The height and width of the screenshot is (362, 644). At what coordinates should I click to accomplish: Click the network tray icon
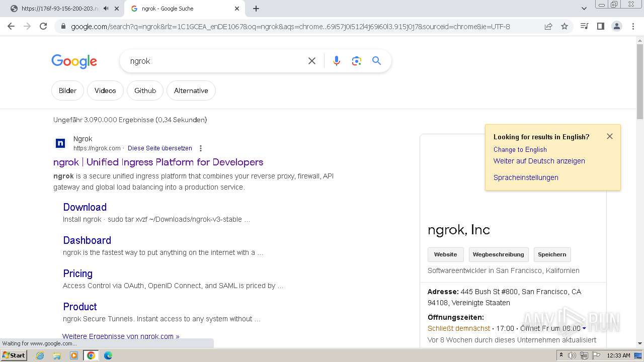(584, 355)
